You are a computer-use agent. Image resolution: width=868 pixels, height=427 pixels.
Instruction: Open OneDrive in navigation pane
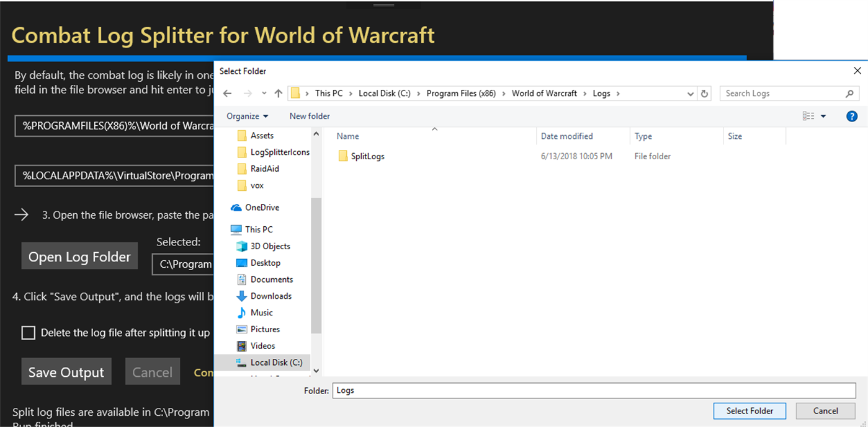pyautogui.click(x=254, y=208)
